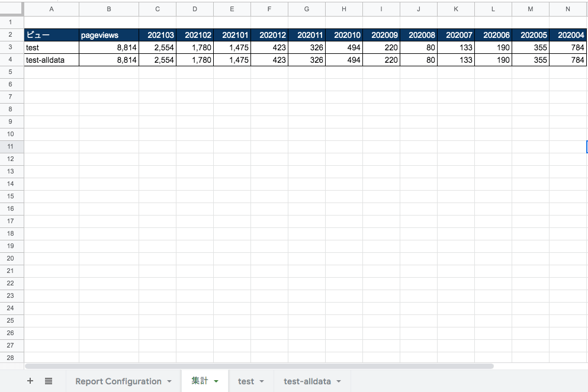
Task: Click the 202012 header cell
Action: point(269,35)
